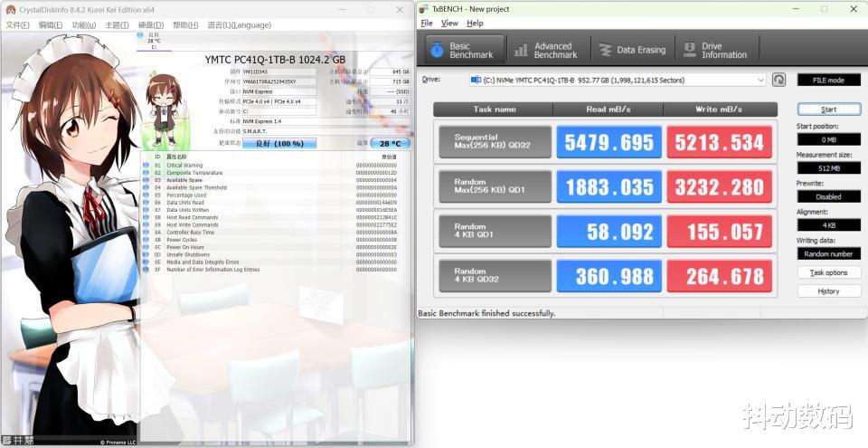Image resolution: width=868 pixels, height=448 pixels.
Task: Click status dot for 0B Power Cycles
Action: (x=146, y=240)
